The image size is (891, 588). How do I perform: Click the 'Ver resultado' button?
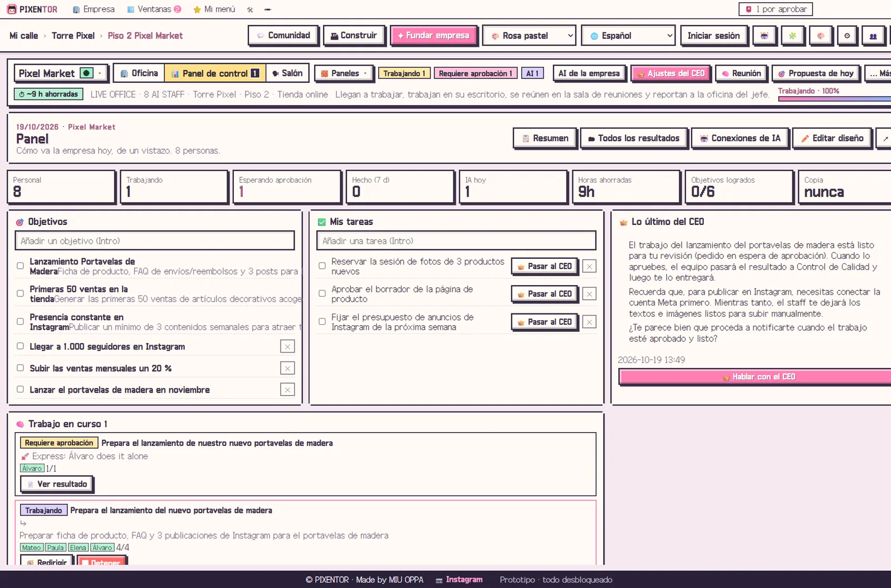[56, 484]
